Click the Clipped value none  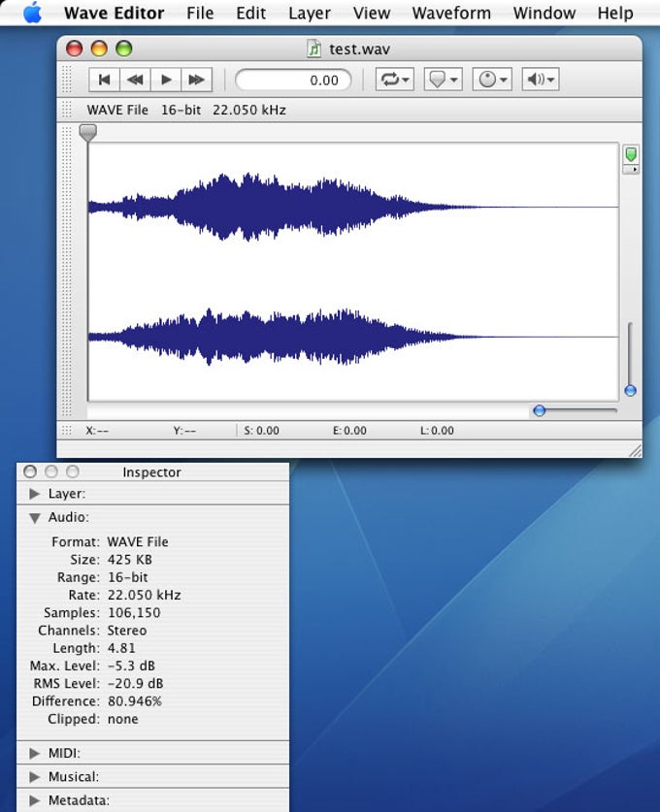pyautogui.click(x=122, y=719)
